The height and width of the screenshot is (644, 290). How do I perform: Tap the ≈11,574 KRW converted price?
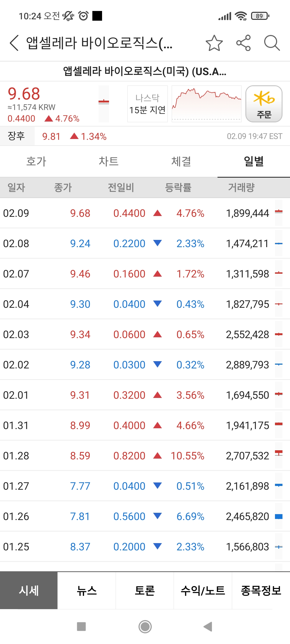click(31, 107)
